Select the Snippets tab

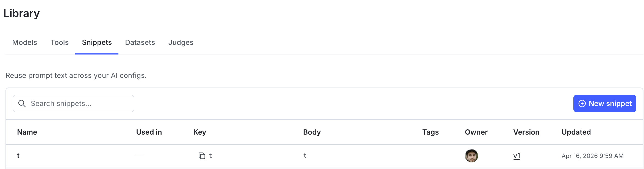pos(97,42)
